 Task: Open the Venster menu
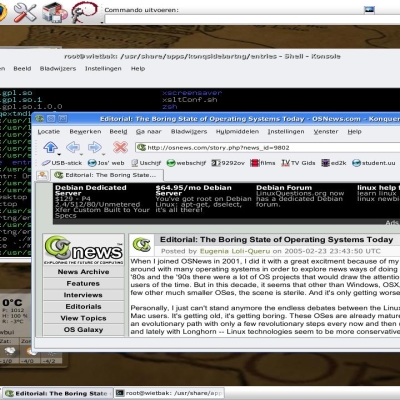[x=326, y=132]
